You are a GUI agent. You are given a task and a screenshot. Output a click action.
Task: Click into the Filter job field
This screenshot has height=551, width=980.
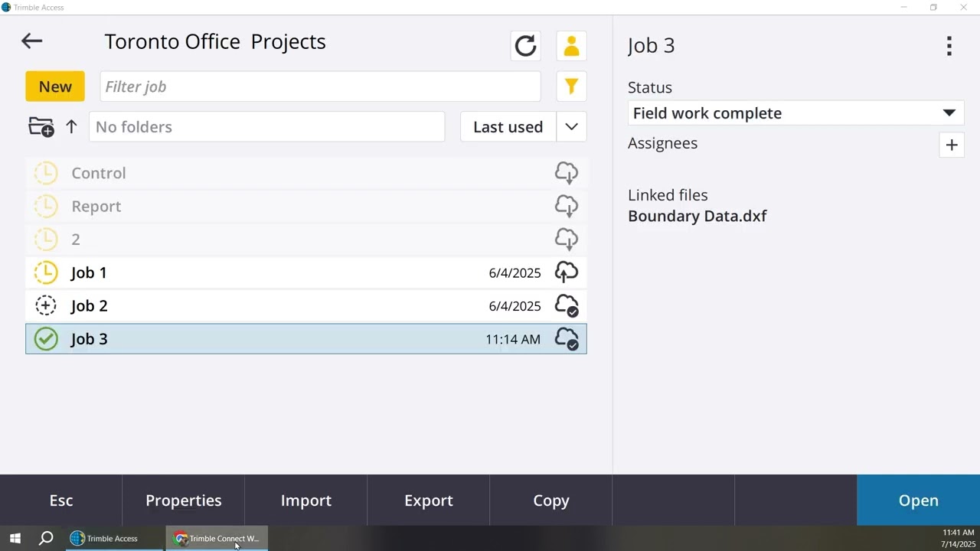coord(320,86)
